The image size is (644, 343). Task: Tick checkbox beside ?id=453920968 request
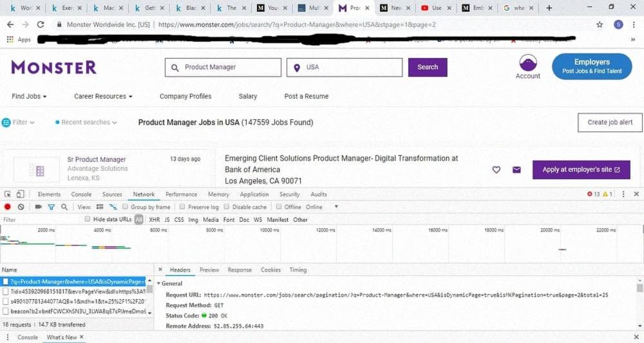click(x=6, y=291)
